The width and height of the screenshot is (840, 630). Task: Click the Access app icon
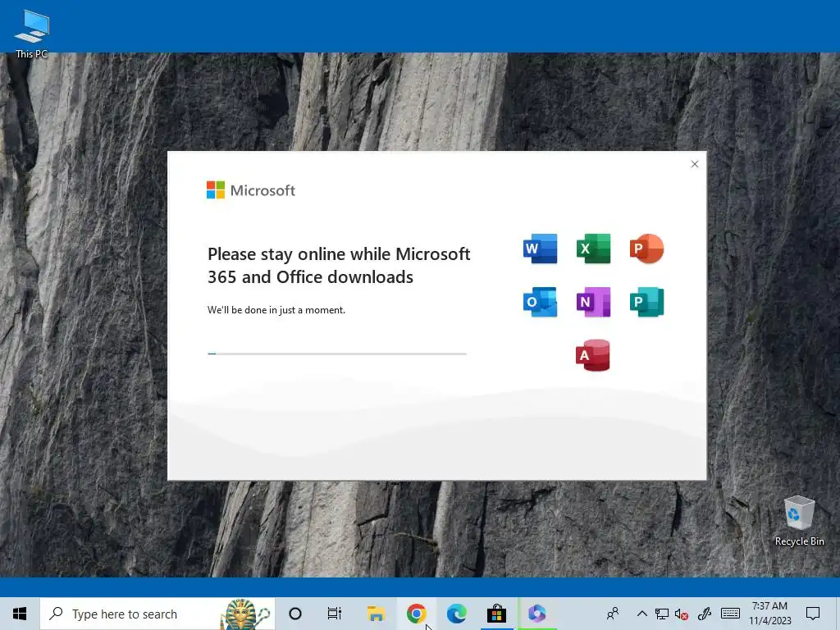(593, 355)
